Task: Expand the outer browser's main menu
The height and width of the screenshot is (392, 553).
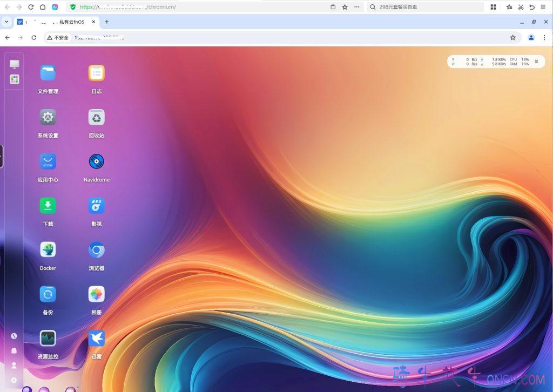Action: pyautogui.click(x=543, y=7)
